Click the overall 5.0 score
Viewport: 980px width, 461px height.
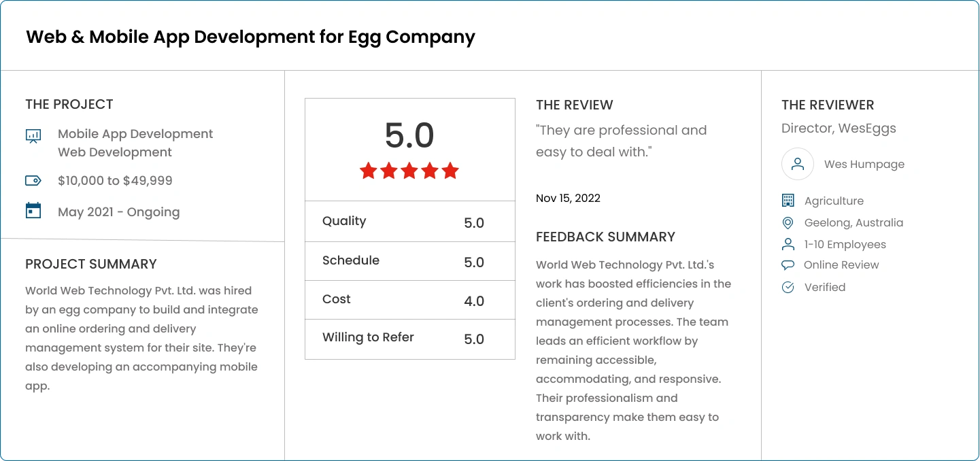pos(409,135)
